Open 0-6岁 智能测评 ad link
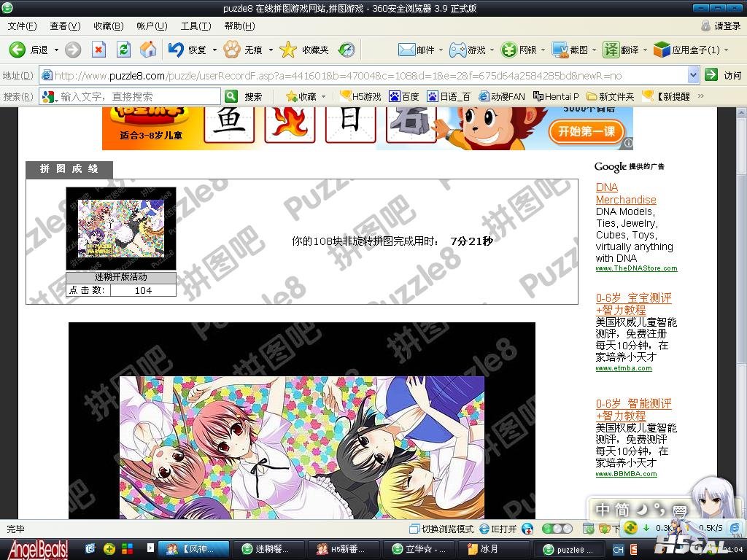The image size is (747, 560). (x=634, y=410)
